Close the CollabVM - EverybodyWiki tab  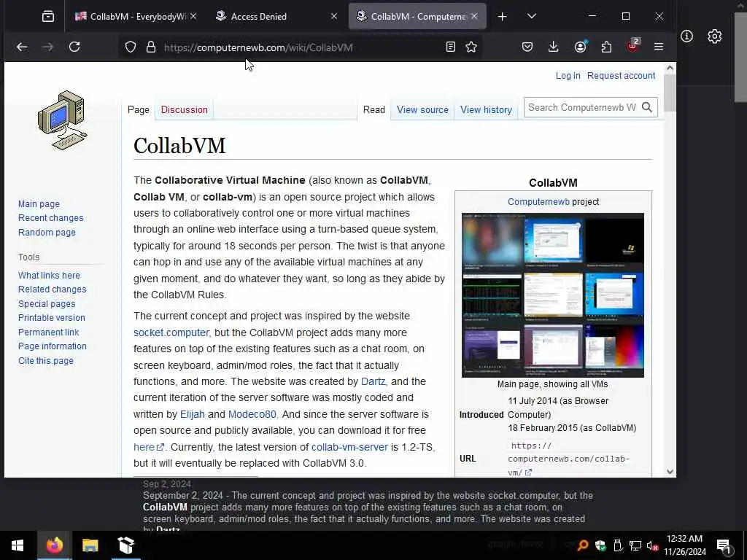[193, 16]
